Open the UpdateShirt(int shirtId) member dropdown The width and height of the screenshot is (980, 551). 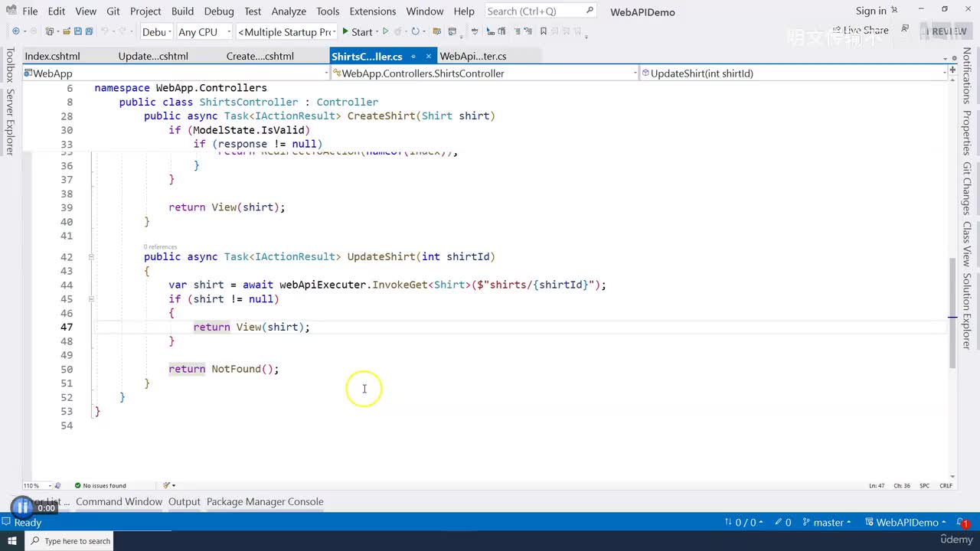794,73
